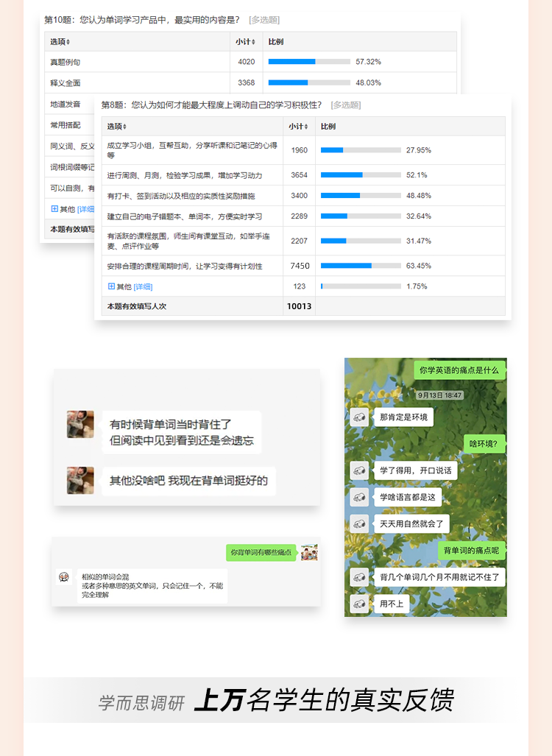Click avatar beside 其他没啥吧 message

(80, 480)
